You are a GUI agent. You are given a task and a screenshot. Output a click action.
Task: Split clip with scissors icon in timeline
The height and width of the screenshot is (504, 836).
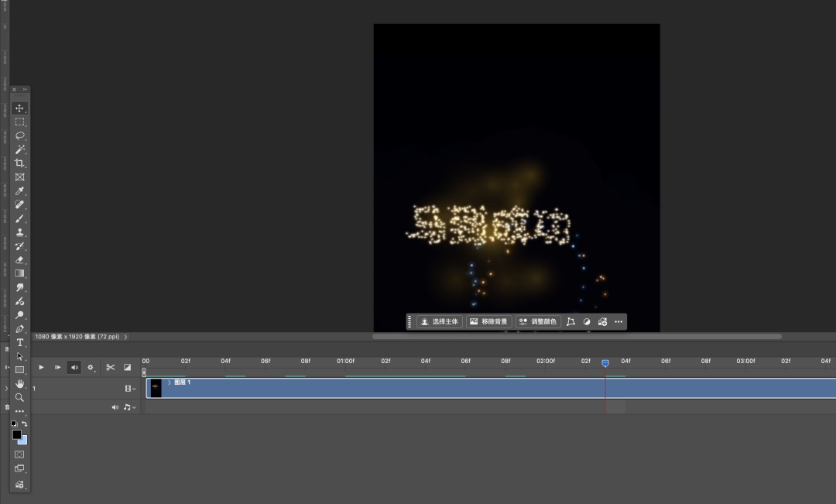[x=111, y=367]
